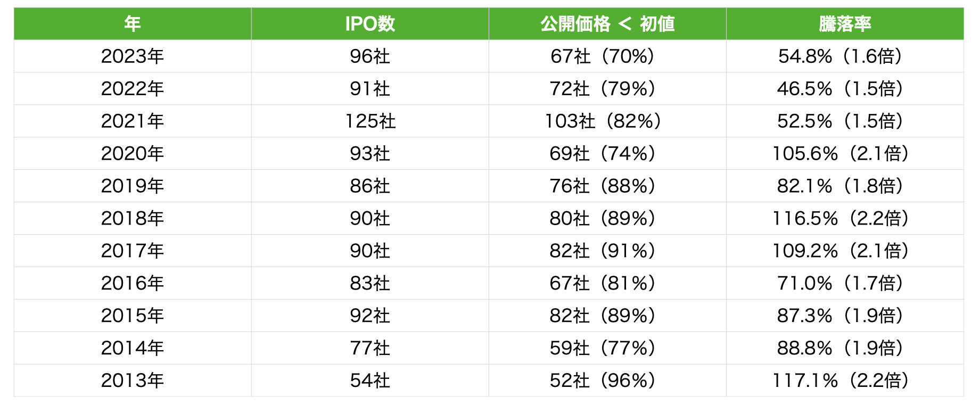Select the 105.6%（2.1倍） cell
This screenshot has height=405, width=980.
(x=841, y=154)
